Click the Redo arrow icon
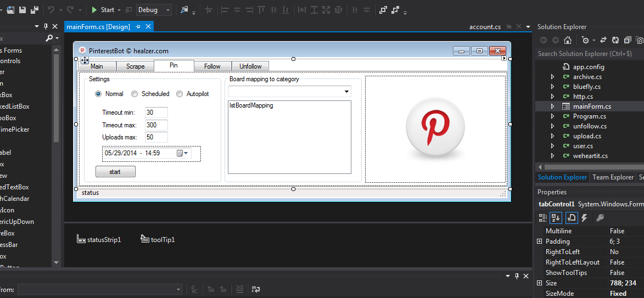Viewport: 644px width, 298px height. [x=70, y=9]
